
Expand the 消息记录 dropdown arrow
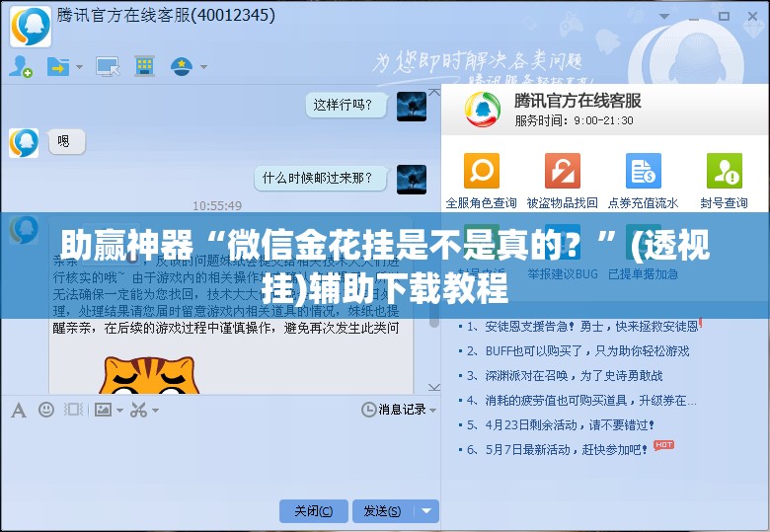[432, 410]
